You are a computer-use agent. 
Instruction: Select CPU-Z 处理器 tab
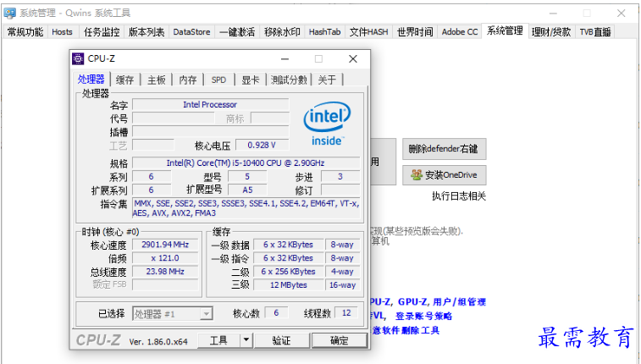(x=91, y=80)
